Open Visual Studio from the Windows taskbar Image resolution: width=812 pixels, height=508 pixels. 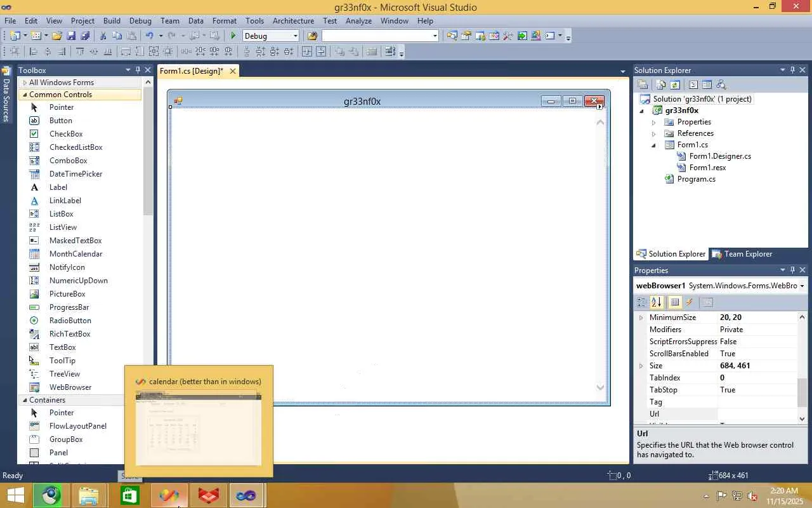(246, 495)
